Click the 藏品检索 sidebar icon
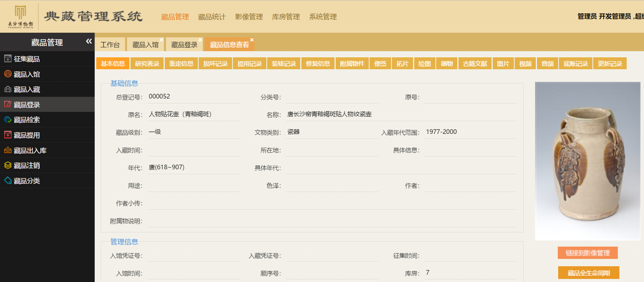The image size is (644, 282). coord(8,120)
